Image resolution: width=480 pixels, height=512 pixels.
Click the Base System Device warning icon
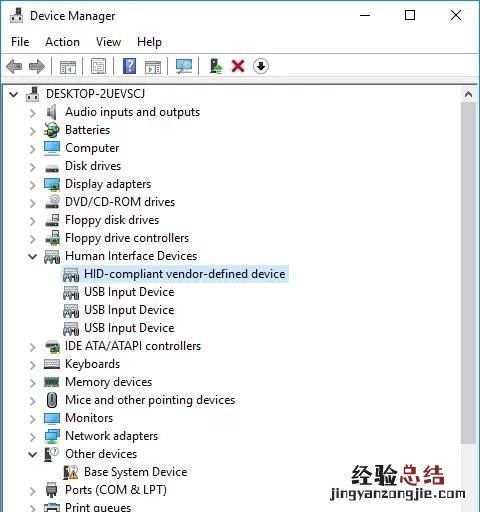[71, 472]
